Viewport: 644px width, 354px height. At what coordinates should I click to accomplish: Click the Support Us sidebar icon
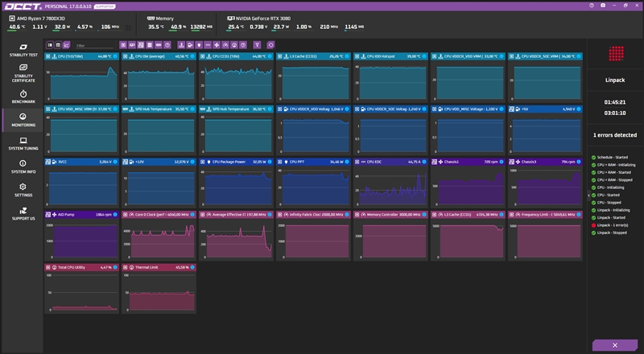(23, 213)
